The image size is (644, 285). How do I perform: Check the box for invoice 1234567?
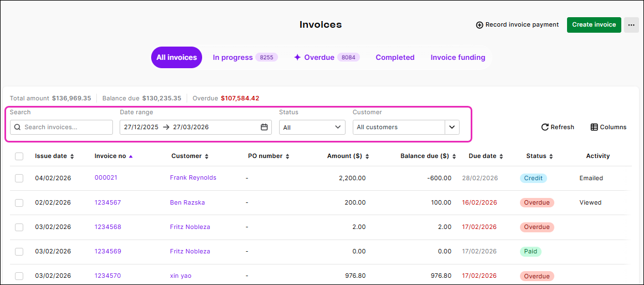[19, 203]
